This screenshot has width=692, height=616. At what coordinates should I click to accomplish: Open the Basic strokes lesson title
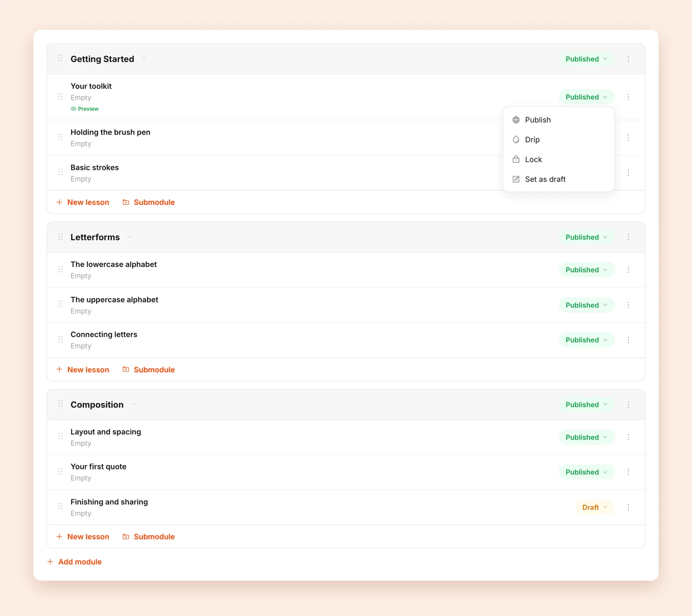pos(94,167)
